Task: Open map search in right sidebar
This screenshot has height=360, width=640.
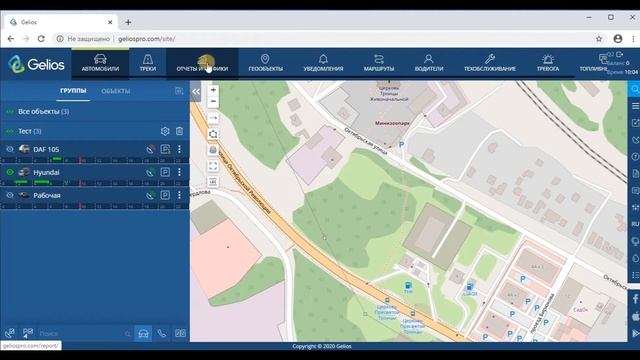Action: click(x=634, y=89)
